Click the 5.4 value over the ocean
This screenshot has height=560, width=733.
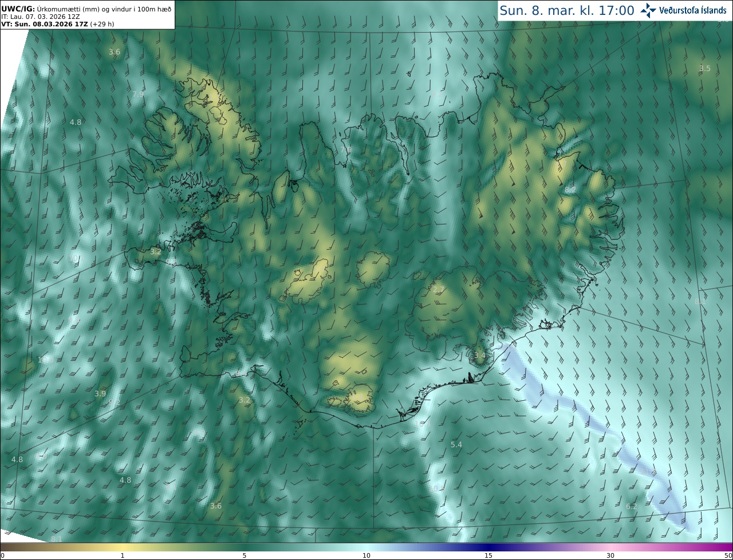[456, 444]
